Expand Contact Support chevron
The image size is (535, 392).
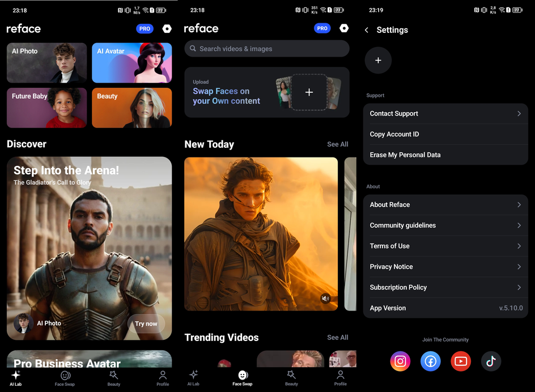(x=519, y=114)
